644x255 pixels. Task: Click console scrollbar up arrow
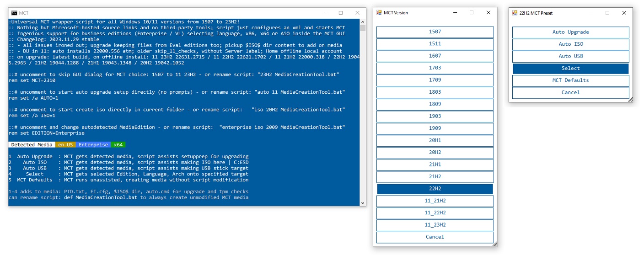(363, 21)
